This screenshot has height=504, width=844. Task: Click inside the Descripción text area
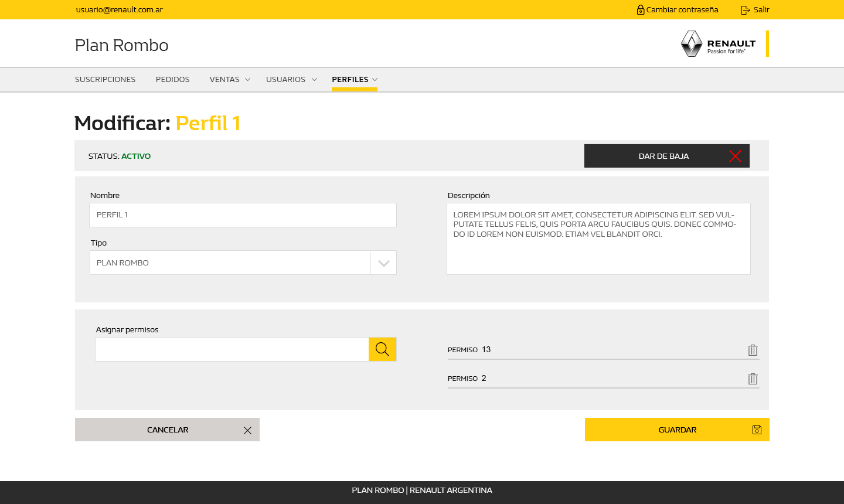(598, 239)
